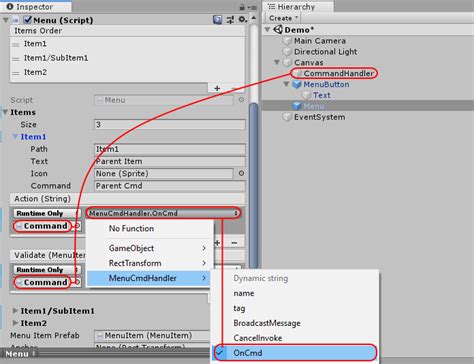The height and width of the screenshot is (364, 474).
Task: Click the Unity scene icon beside Demo
Action: pyautogui.click(x=278, y=30)
